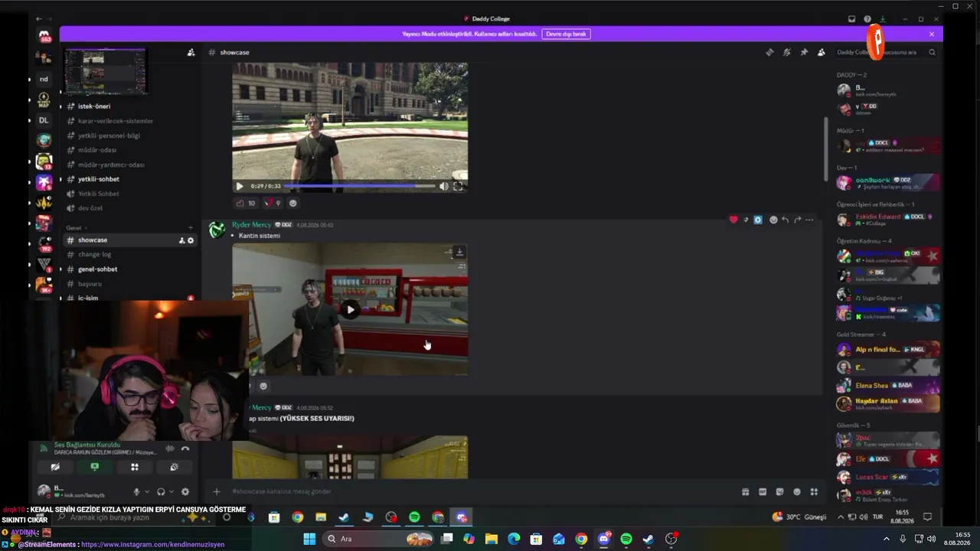Open microphone input options arrow
The width and height of the screenshot is (980, 551).
(146, 492)
